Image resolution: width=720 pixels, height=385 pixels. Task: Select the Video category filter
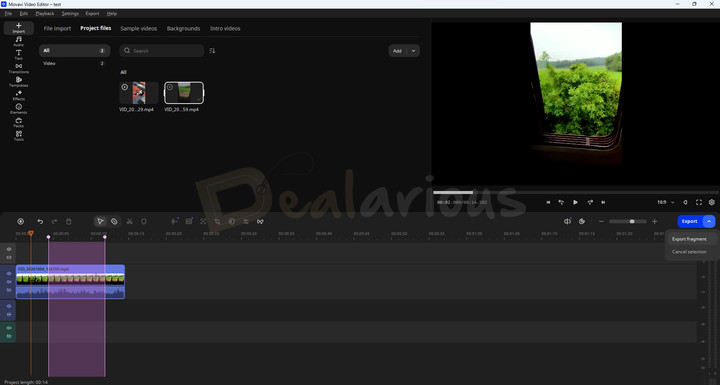[x=74, y=63]
